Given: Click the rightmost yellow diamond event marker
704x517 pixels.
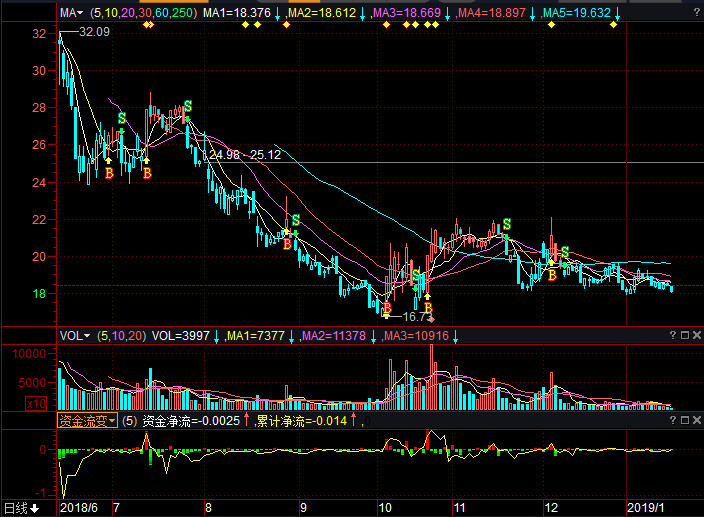Looking at the screenshot, I should point(614,25).
